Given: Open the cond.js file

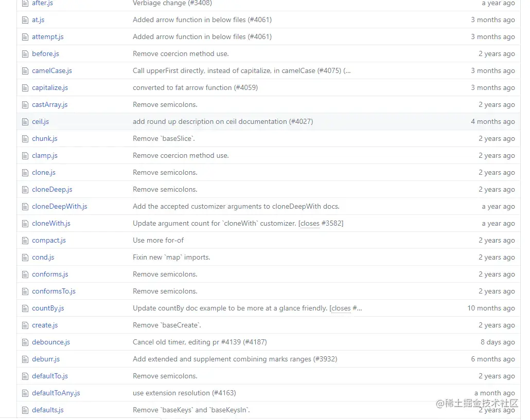Looking at the screenshot, I should pyautogui.click(x=43, y=257).
